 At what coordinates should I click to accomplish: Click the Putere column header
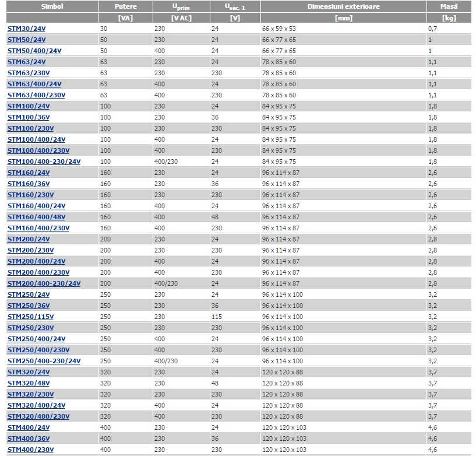coord(126,6)
